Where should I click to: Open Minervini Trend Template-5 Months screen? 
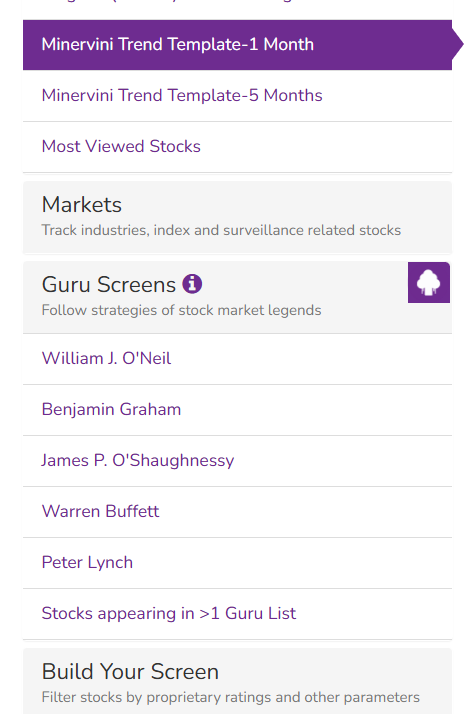237,96
